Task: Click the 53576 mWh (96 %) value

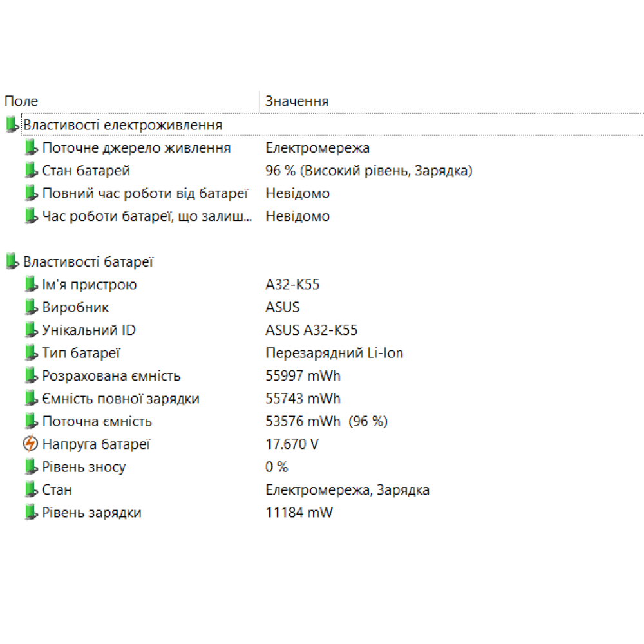Action: [x=326, y=422]
